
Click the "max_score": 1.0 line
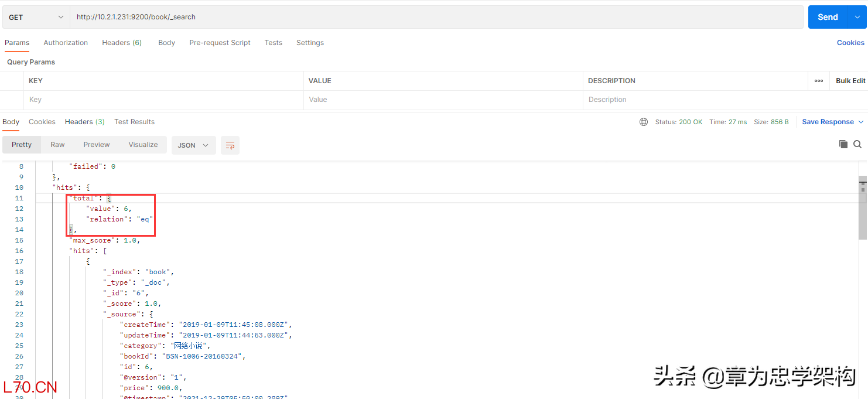click(104, 240)
